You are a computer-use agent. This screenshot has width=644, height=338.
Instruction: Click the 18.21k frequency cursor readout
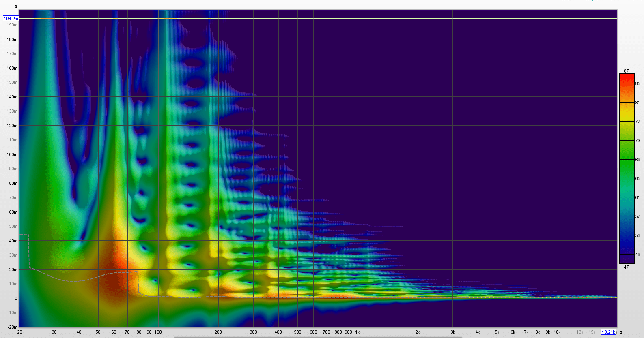point(608,332)
